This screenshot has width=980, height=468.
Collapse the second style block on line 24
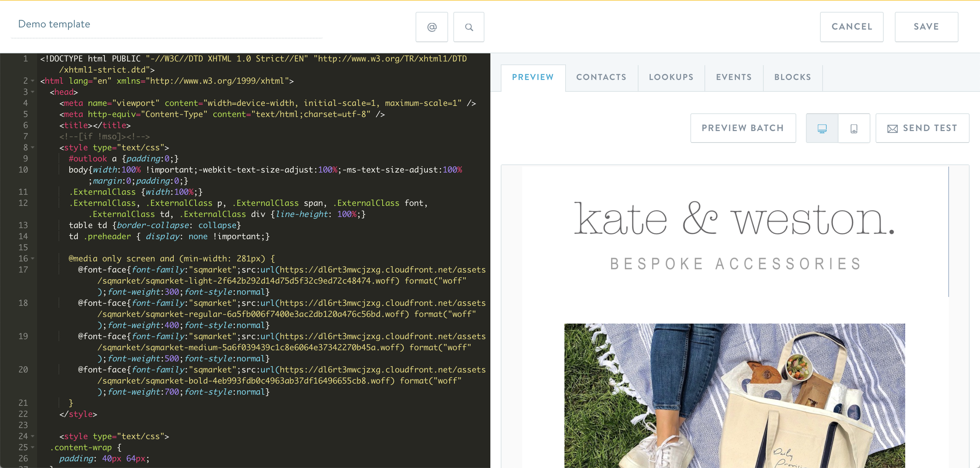click(33, 437)
